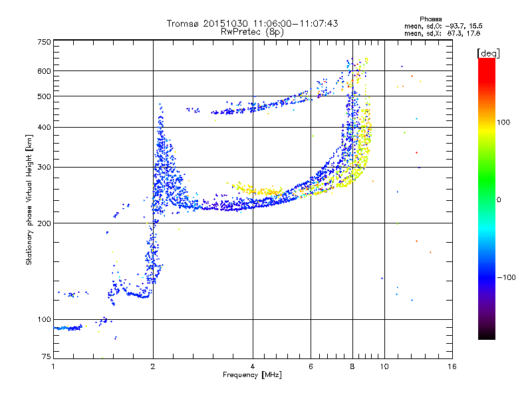Image resolution: width=532 pixels, height=399 pixels.
Task: Click the y-axis tick label '500'
Action: pos(44,96)
